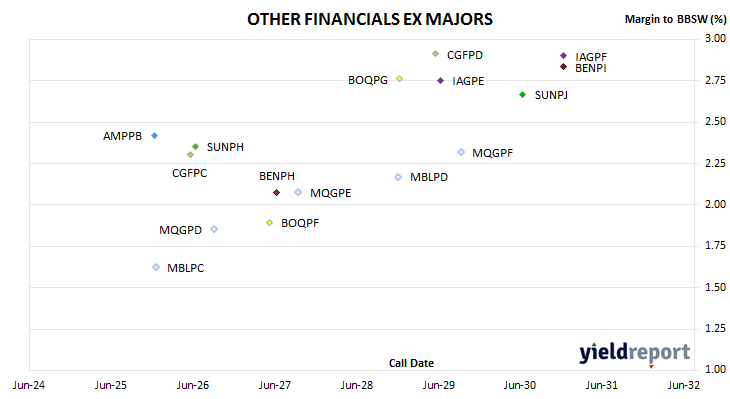Click the Call Date axis label
Screen dimensions: 730x399
pyautogui.click(x=411, y=363)
